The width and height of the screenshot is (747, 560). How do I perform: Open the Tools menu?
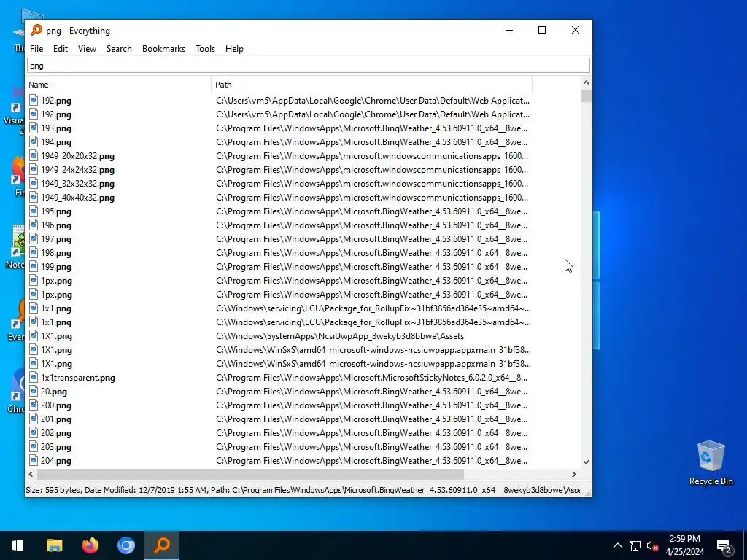pos(205,49)
